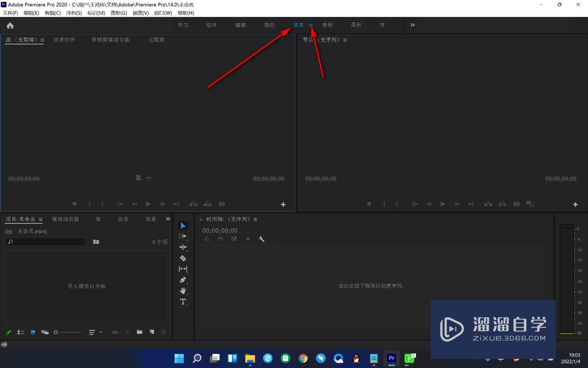Select the Pen tool
This screenshot has height=368, width=588.
[x=183, y=280]
